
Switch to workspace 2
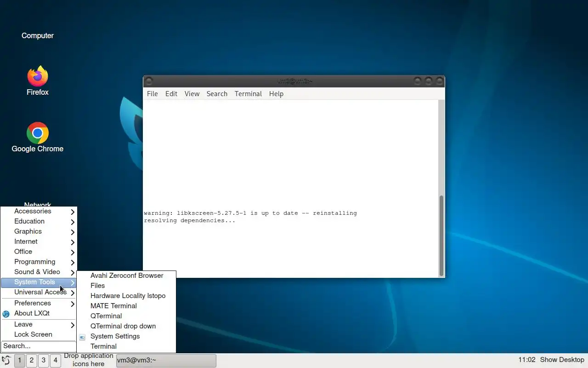tap(31, 360)
